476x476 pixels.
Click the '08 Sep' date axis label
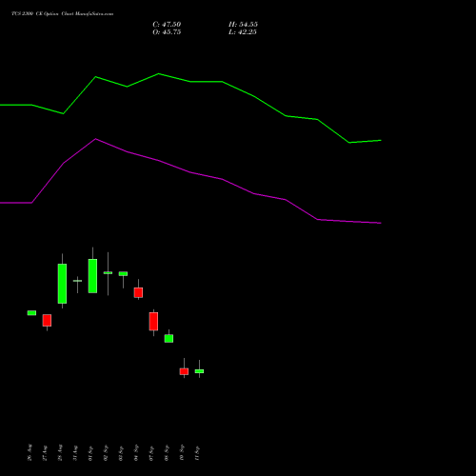click(x=167, y=453)
